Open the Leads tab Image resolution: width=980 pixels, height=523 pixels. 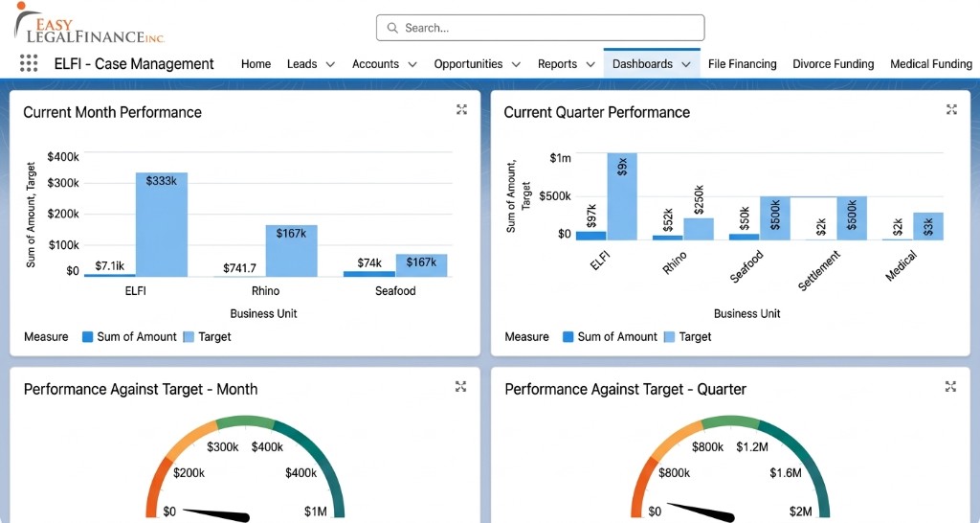301,64
